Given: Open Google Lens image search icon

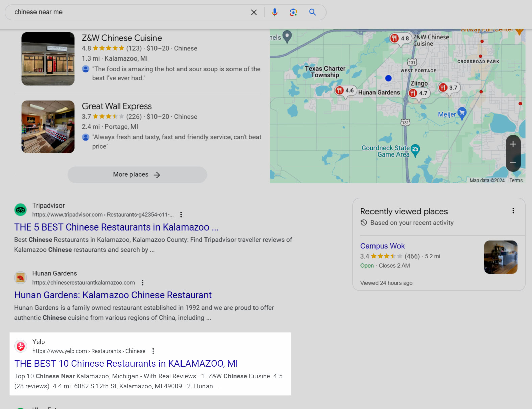Looking at the screenshot, I should pyautogui.click(x=293, y=12).
